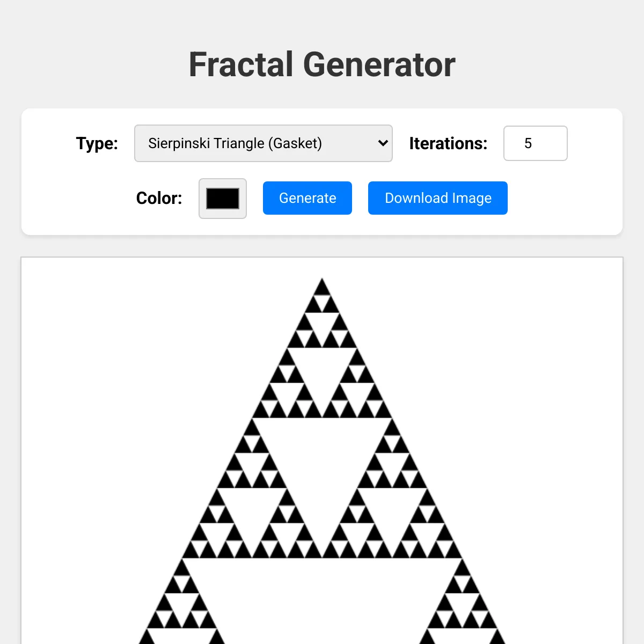Click the "Type:" label
644x644 pixels.
pyautogui.click(x=97, y=143)
